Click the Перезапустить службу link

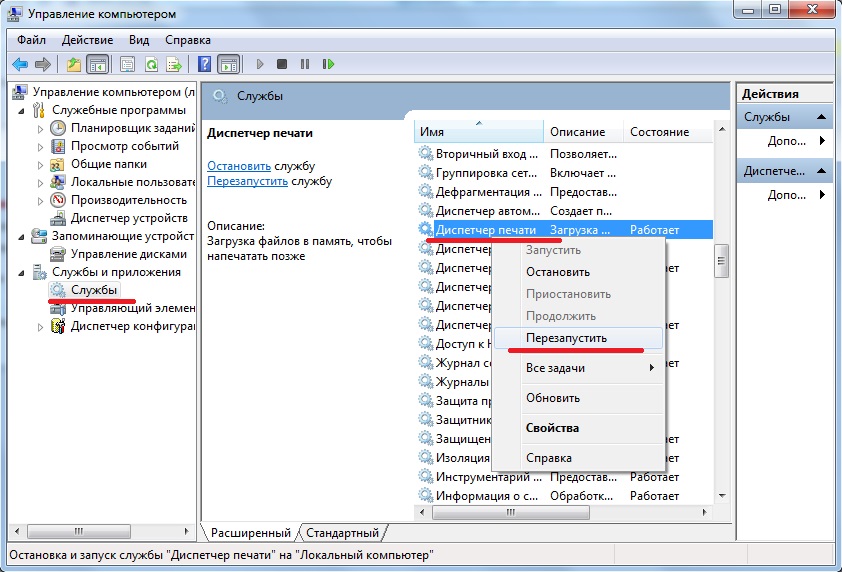[x=247, y=181]
